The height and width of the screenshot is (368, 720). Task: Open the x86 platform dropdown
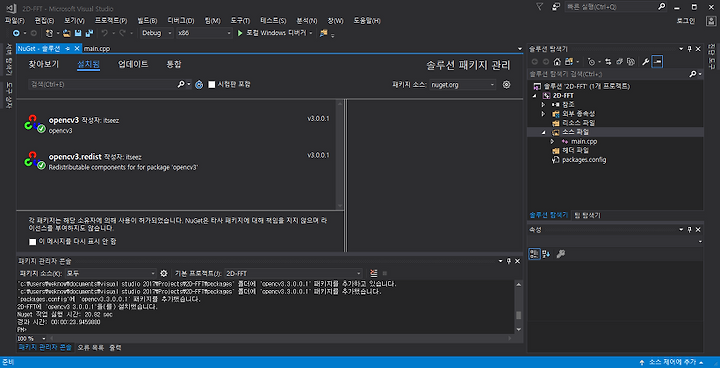coord(205,33)
